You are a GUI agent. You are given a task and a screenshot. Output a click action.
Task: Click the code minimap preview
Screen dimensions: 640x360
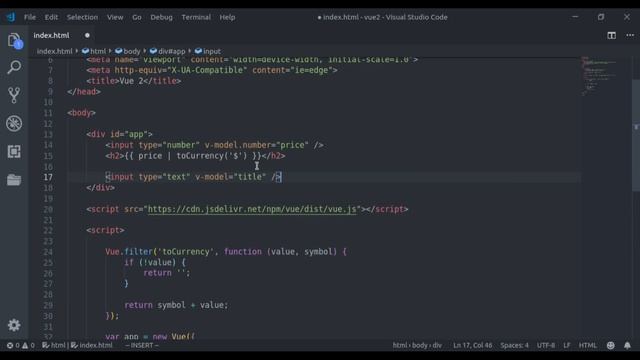[x=599, y=76]
